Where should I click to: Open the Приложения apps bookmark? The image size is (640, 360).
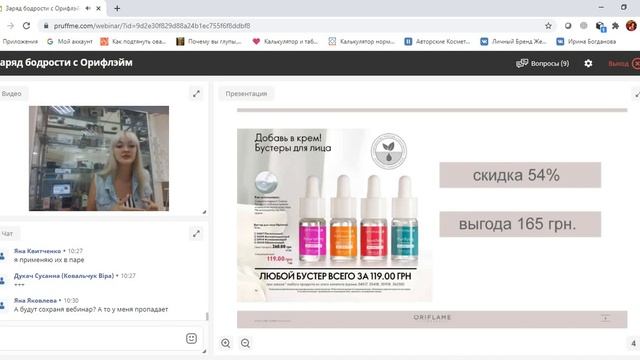[20, 42]
